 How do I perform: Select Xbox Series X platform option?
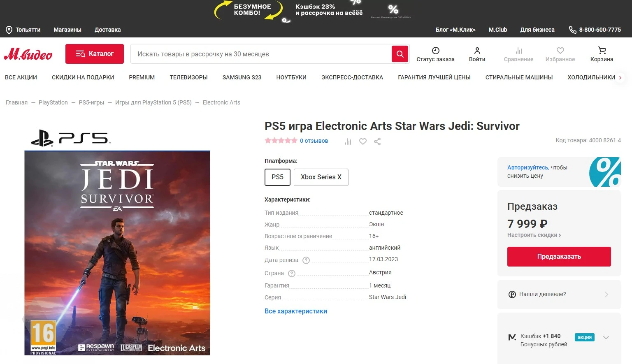tap(321, 177)
